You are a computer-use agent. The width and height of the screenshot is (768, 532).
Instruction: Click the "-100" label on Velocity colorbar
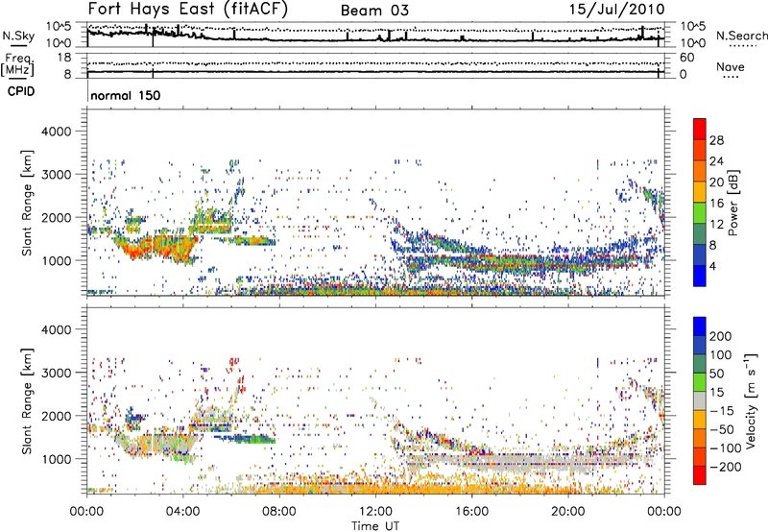tap(726, 448)
